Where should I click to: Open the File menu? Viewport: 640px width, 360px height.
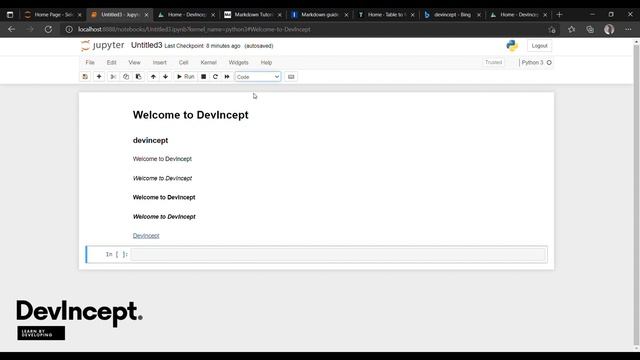coord(90,62)
